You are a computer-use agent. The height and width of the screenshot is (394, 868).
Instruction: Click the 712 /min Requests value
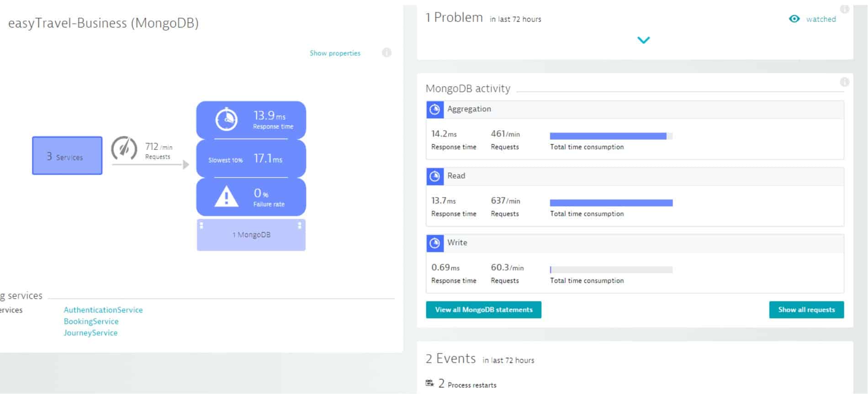159,147
